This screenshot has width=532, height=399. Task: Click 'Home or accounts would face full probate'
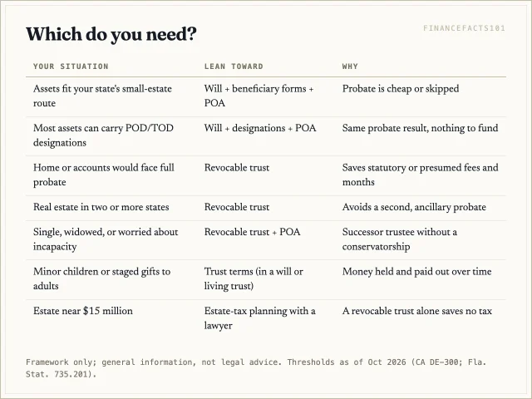coord(103,175)
